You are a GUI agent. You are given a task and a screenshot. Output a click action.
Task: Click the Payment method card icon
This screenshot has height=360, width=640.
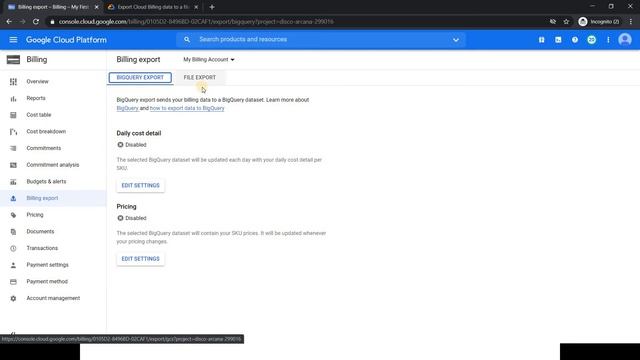click(13, 282)
